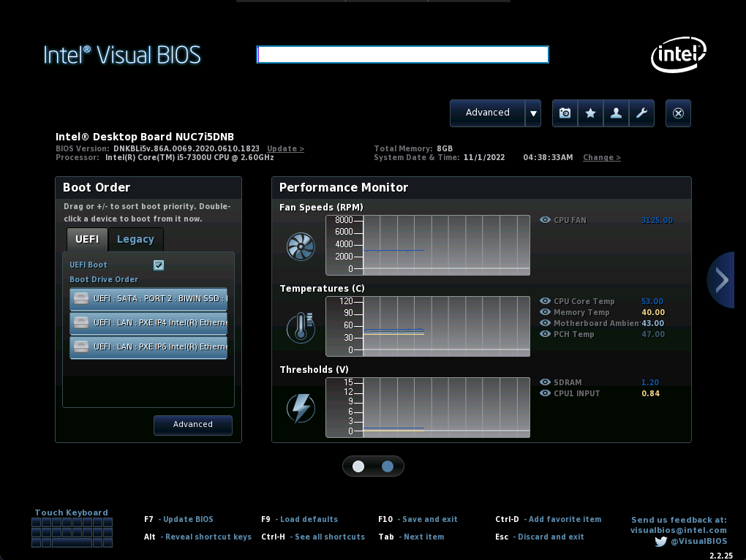The width and height of the screenshot is (746, 560).
Task: Click the CPU1 INPUT value 0.84
Action: tap(650, 393)
